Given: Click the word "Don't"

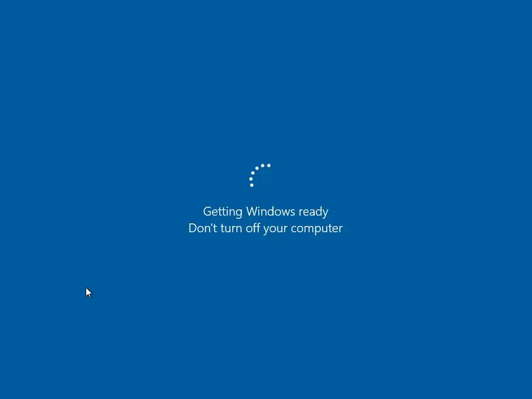Looking at the screenshot, I should [203, 228].
